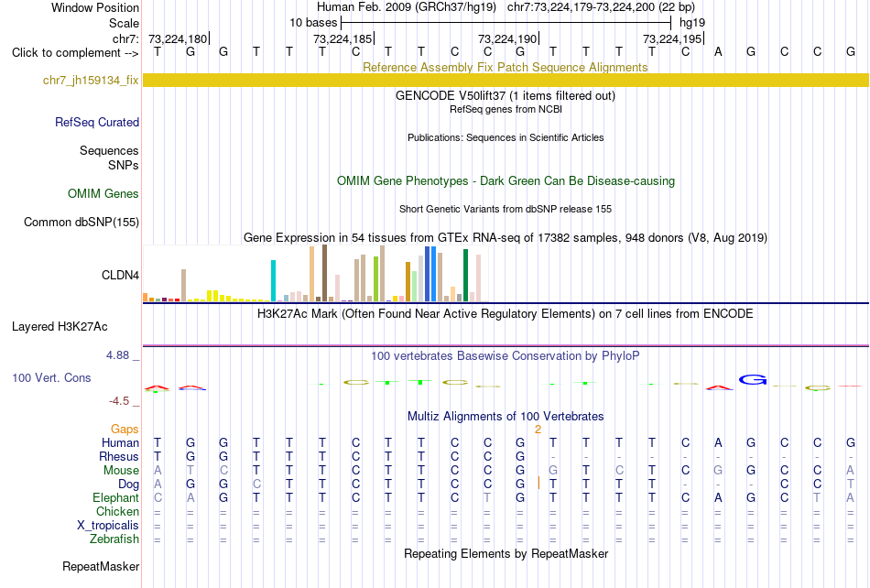Click 'Reference Assembly Fix Patch Sequence Alignments' title
The image size is (870, 588).
505,67
